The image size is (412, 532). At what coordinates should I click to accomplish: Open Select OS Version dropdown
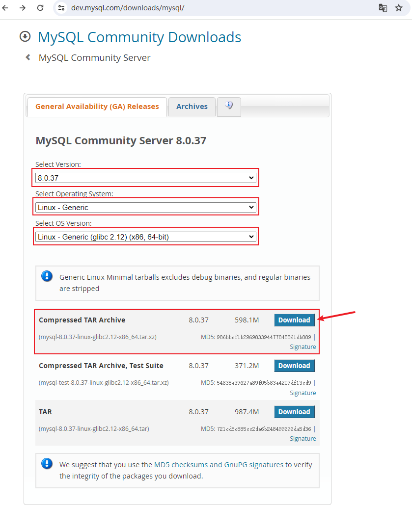145,237
